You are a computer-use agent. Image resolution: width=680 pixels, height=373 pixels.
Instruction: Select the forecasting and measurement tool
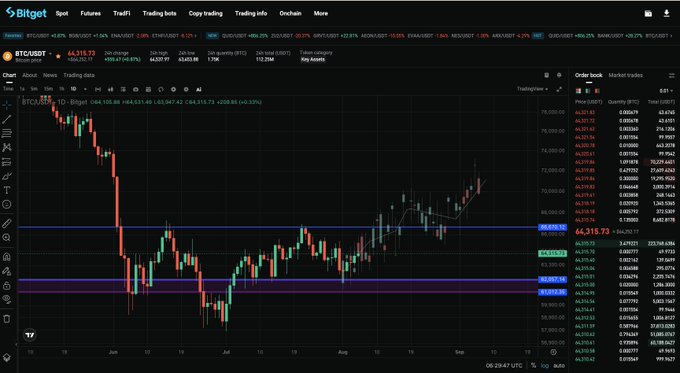coord(7,162)
